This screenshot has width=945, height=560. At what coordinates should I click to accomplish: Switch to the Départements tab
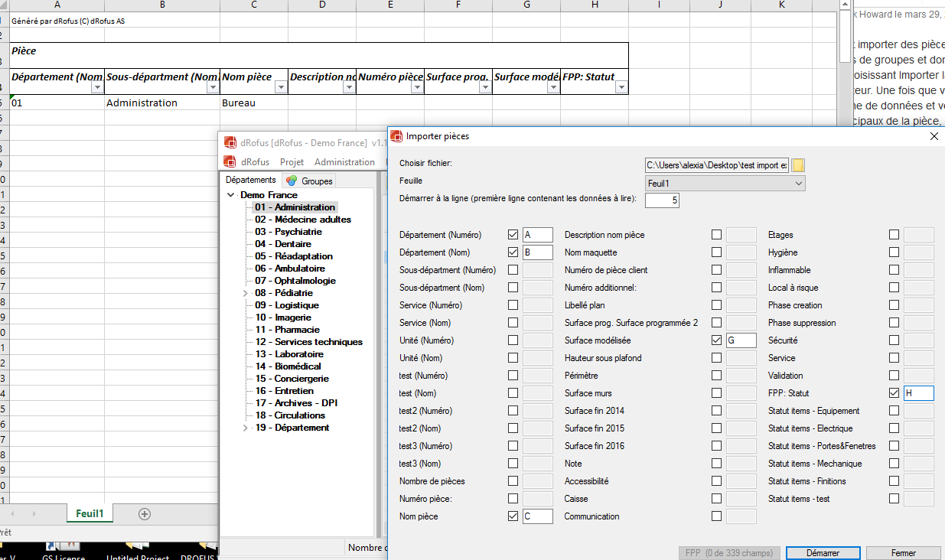point(251,181)
